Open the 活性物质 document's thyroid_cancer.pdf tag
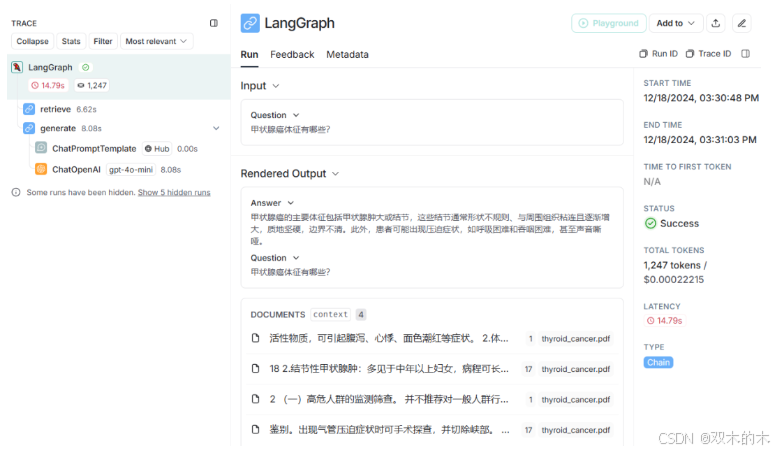Image resolution: width=777 pixels, height=452 pixels. click(x=575, y=339)
